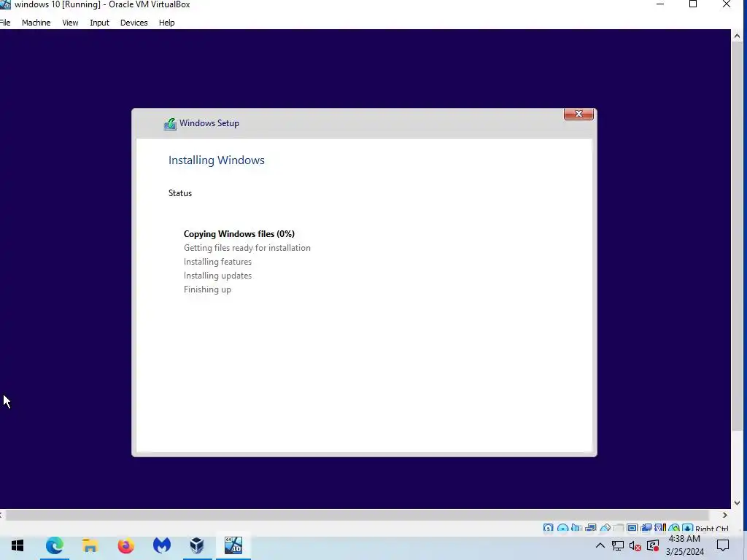
Task: Click the horizontal scrollbar thumb
Action: tap(357, 516)
